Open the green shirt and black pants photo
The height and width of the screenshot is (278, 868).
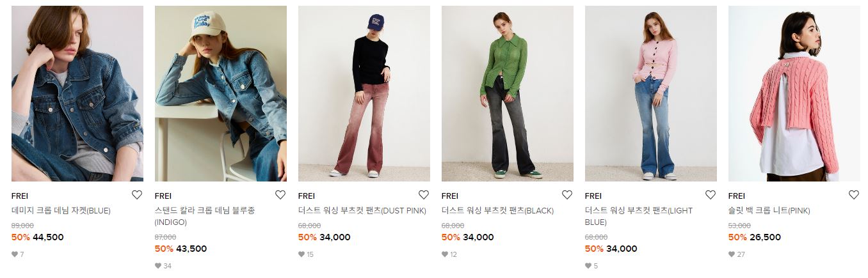(508, 93)
